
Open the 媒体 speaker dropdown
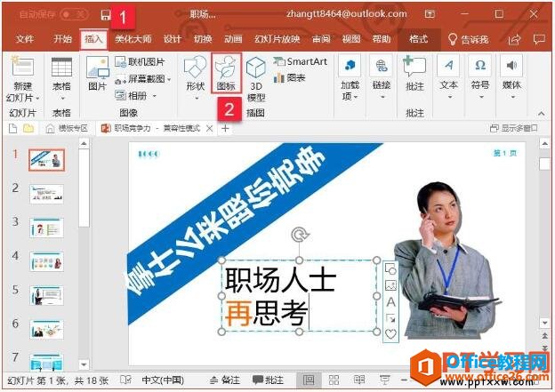point(511,78)
